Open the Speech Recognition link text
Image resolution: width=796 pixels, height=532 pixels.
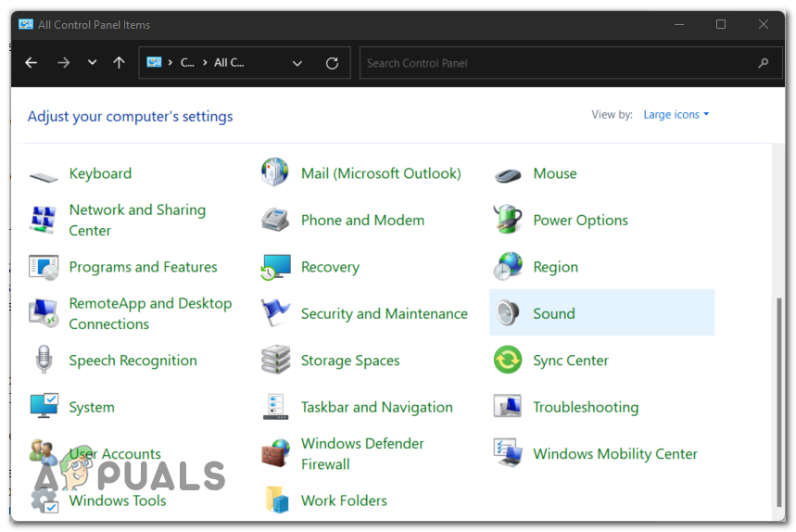point(133,361)
